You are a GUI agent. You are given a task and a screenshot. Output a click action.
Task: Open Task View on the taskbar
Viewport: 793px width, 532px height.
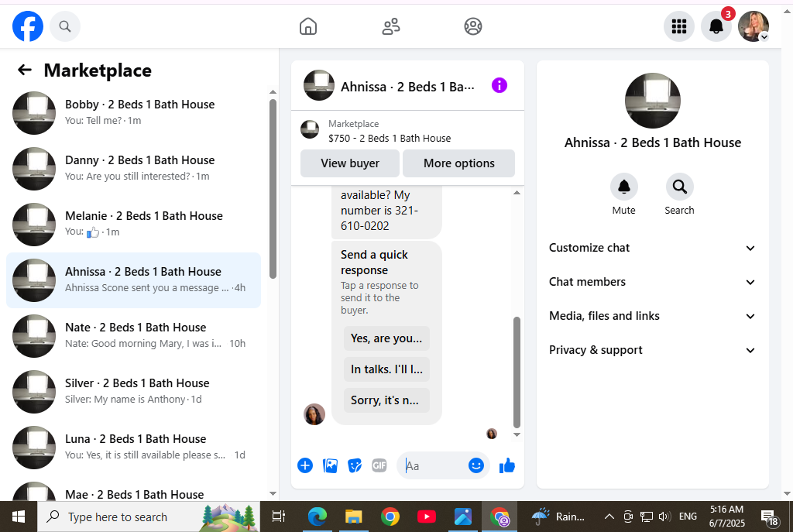[x=279, y=517]
